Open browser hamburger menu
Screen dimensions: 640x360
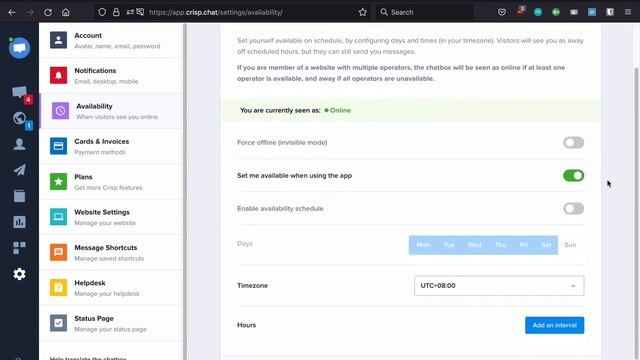point(628,12)
